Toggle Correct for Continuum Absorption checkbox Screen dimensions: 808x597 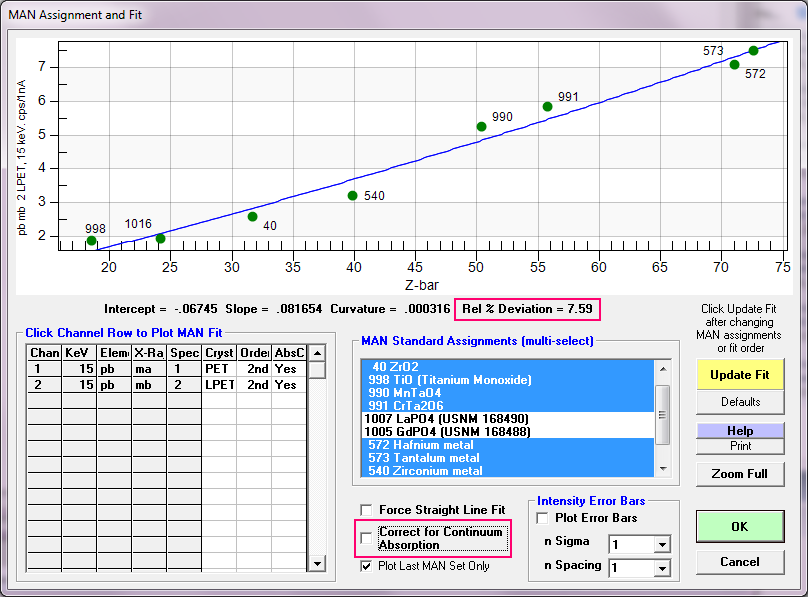tap(366, 538)
